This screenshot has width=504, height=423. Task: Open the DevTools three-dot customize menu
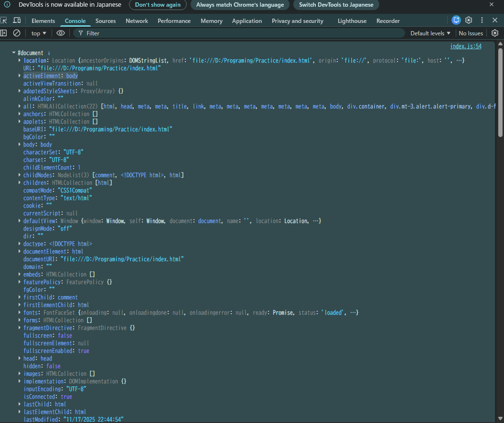point(482,20)
